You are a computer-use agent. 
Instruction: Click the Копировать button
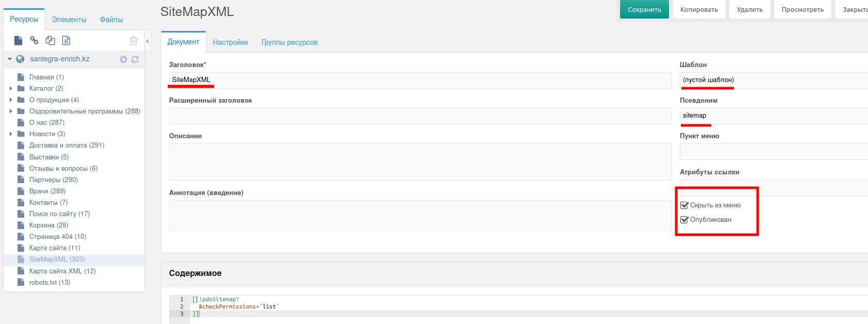(x=699, y=9)
